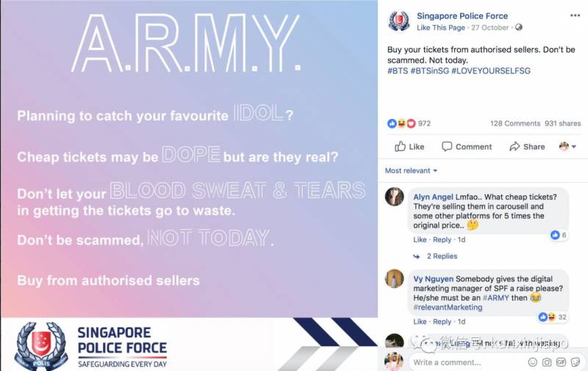Click the Like thumbs-up button on the post
Image resolution: width=588 pixels, height=371 pixels.
pyautogui.click(x=410, y=146)
